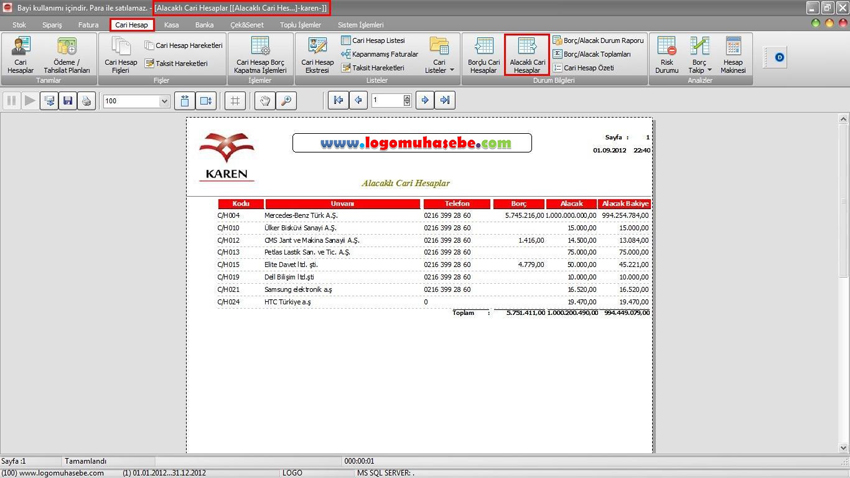Screen dimensions: 850x478
Task: Open Borç/Alacak Toplamları
Action: click(591, 54)
